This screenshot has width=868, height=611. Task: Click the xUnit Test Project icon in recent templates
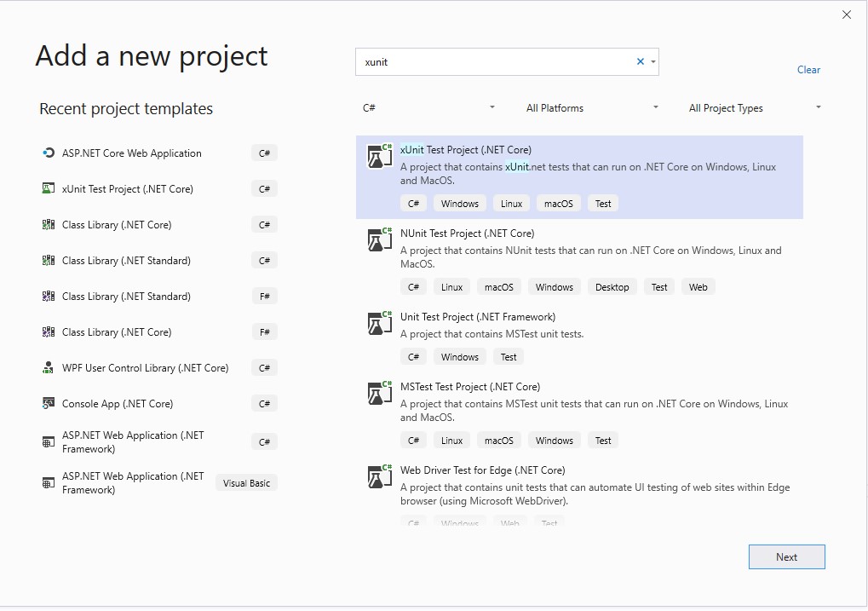tap(49, 189)
